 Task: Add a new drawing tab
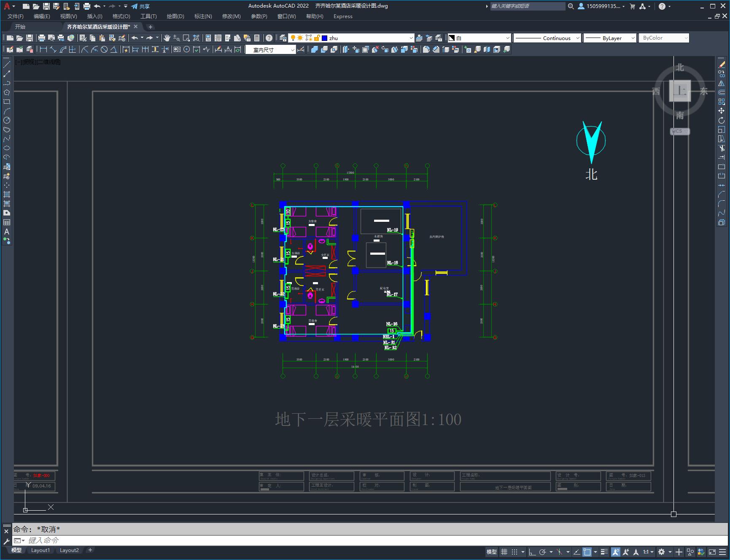click(x=151, y=27)
